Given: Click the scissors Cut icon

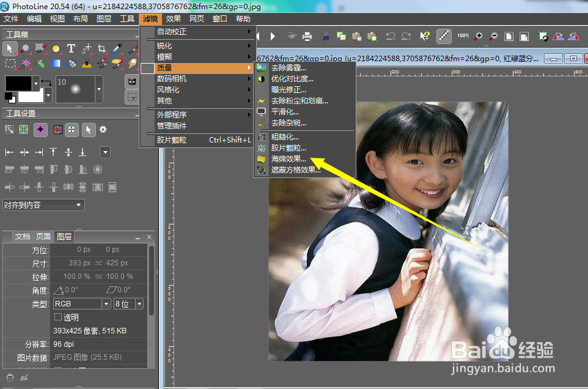Looking at the screenshot, I should [x=327, y=36].
